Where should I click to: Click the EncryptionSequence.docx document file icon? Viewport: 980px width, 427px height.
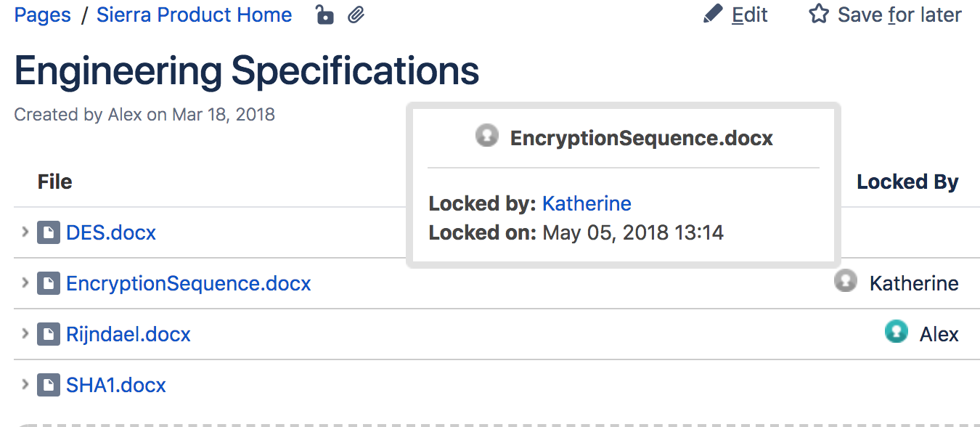(x=49, y=283)
